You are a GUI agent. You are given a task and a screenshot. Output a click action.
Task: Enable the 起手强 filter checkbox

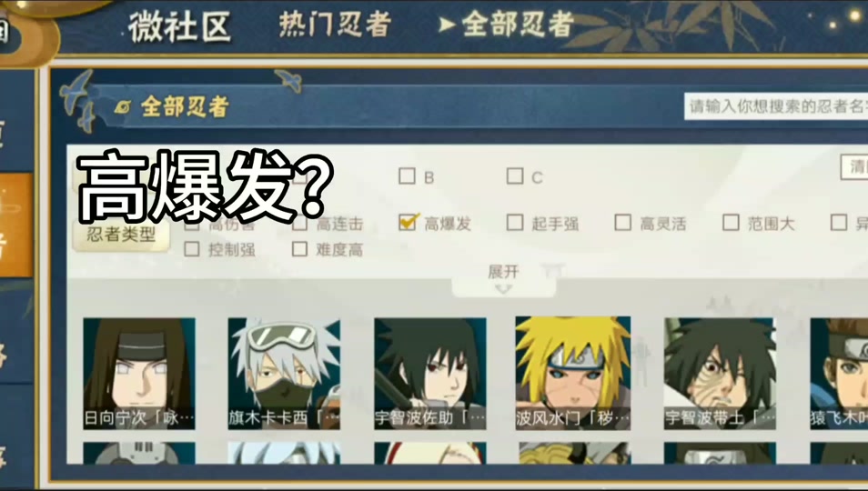(515, 222)
